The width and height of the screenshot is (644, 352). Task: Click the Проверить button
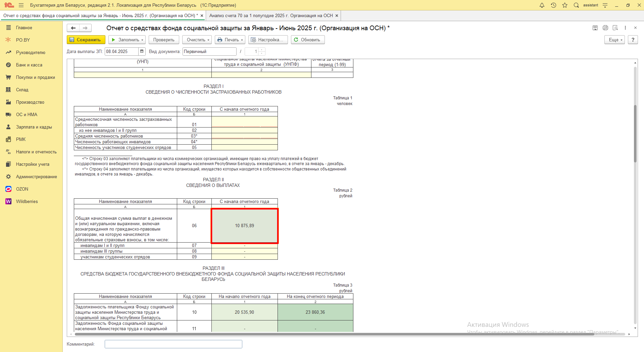pos(164,40)
